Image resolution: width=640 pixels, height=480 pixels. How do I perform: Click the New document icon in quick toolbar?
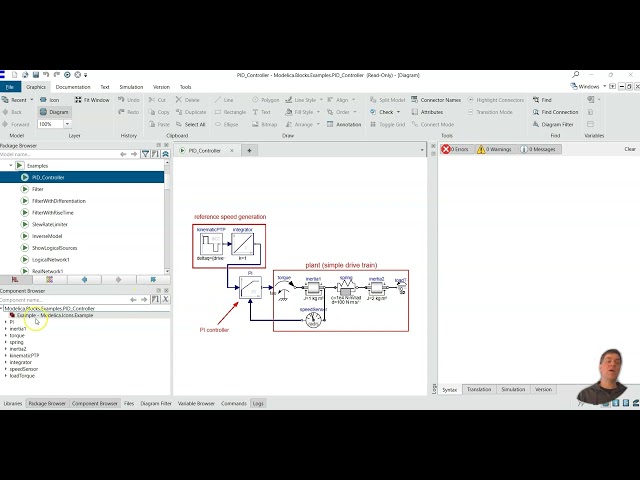click(15, 75)
